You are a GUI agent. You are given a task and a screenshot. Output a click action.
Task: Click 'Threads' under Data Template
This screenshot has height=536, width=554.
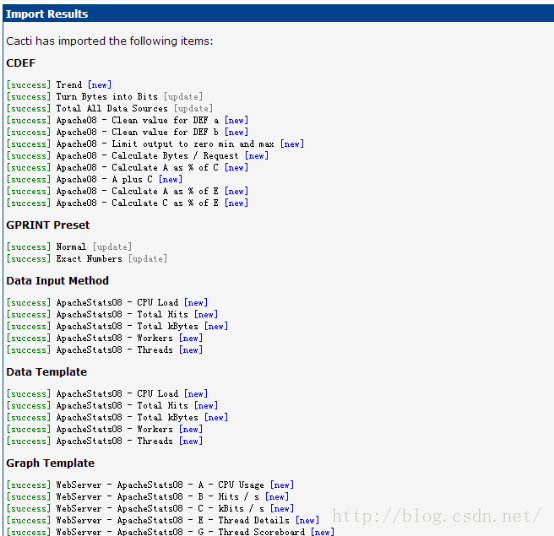[x=155, y=441]
